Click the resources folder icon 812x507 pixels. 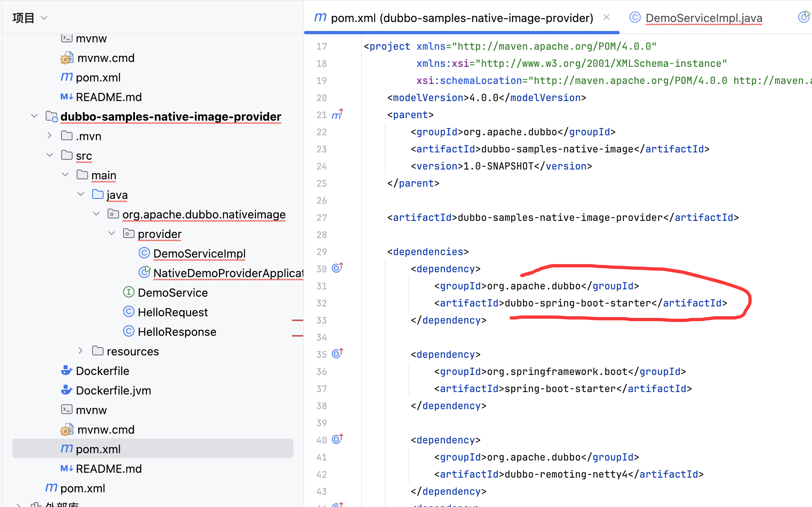[98, 350]
